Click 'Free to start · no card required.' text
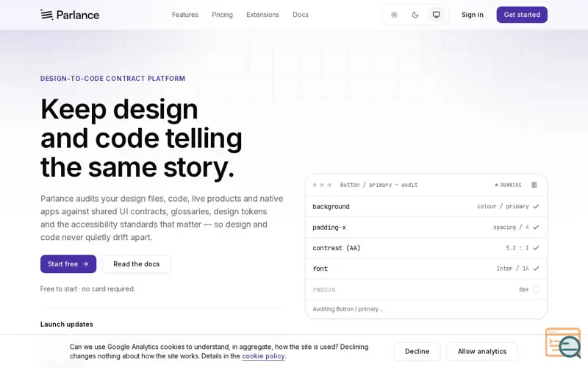588x368 pixels. point(87,289)
